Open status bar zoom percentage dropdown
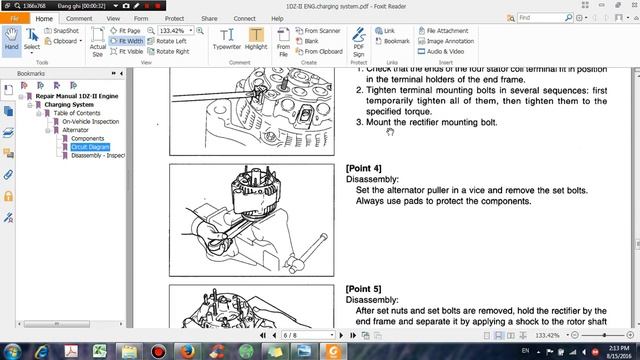Screen dimensions: 640x360 [x=567, y=336]
